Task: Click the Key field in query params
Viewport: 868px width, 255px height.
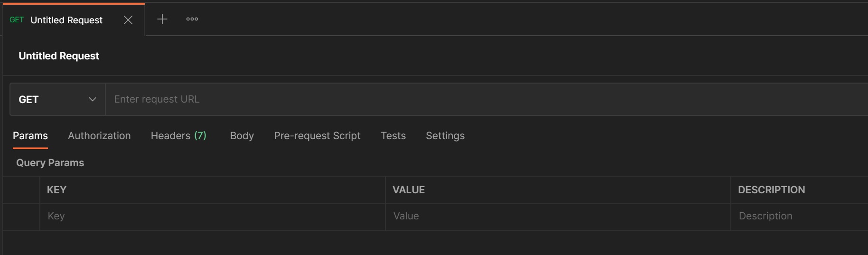Action: click(212, 216)
